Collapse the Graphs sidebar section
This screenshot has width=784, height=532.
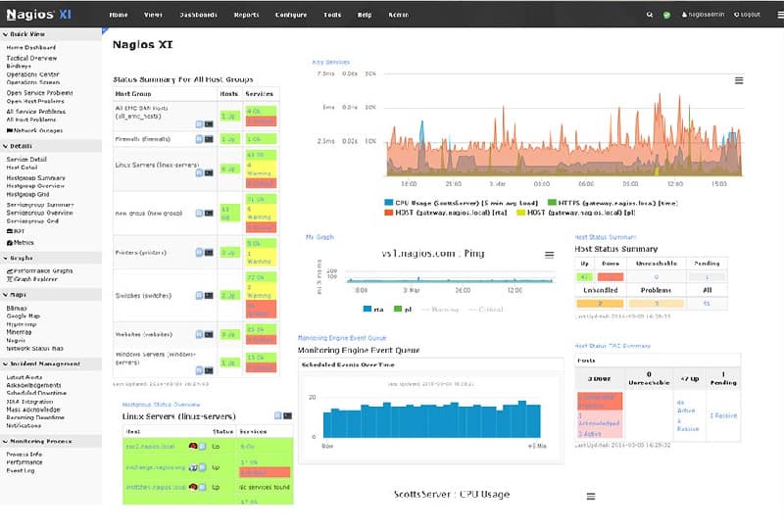(18, 258)
